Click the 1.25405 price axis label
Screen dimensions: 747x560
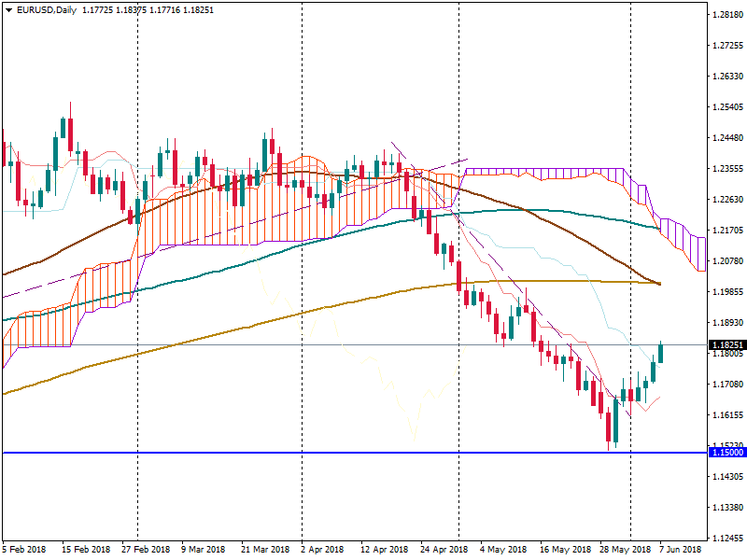coord(726,107)
